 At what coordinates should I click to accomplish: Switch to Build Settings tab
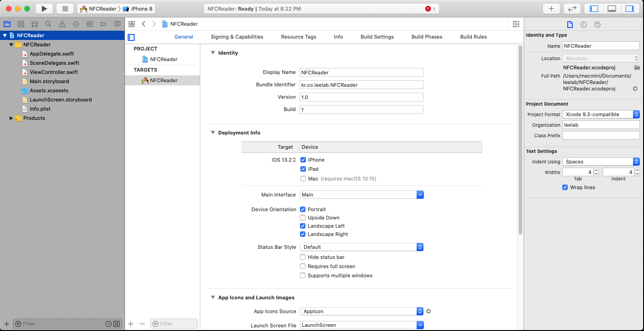[377, 37]
